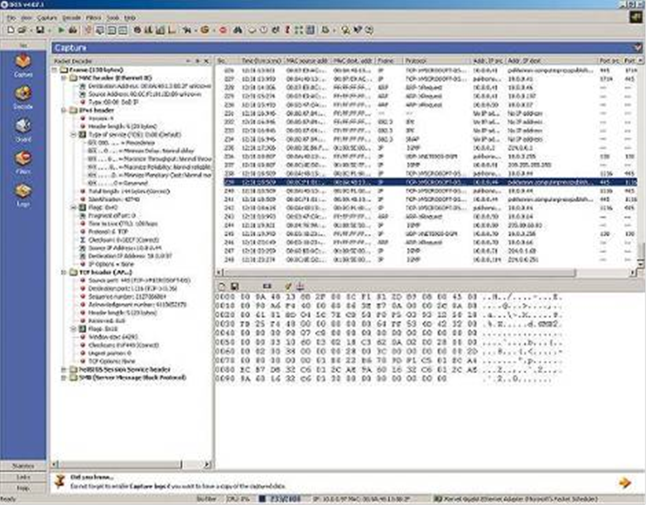Image resolution: width=647 pixels, height=506 pixels.
Task: Open the Capture view in the sidebar
Action: tap(23, 66)
